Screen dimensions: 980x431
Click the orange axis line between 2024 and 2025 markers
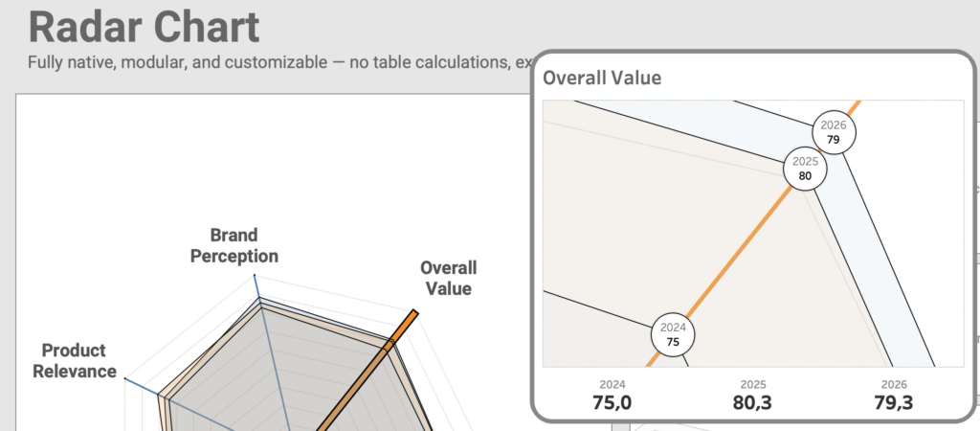[x=737, y=254]
